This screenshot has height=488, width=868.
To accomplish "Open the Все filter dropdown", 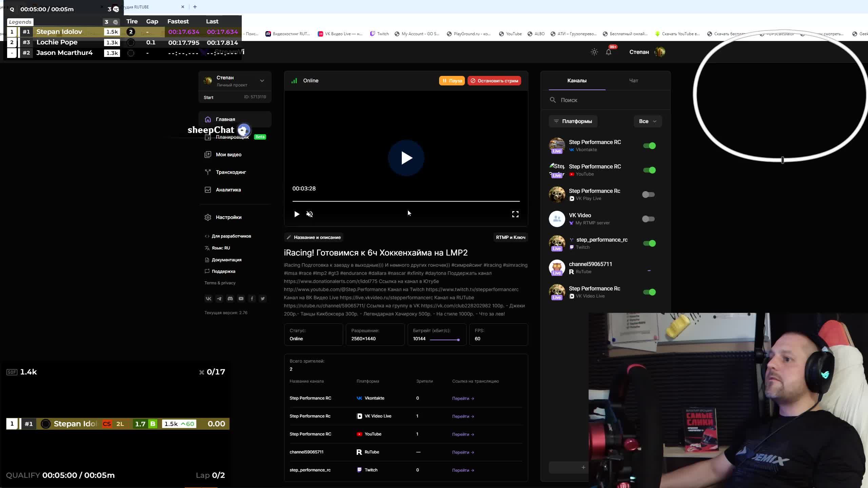I will click(x=647, y=121).
